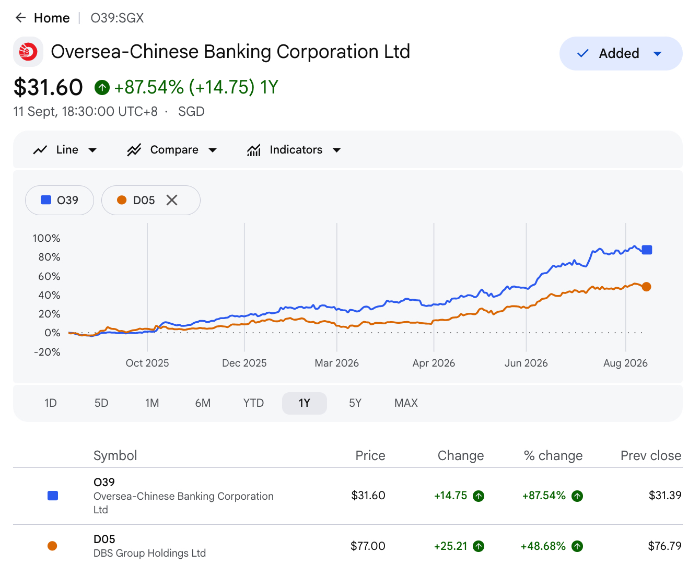Click the up-arrow icon beside D05 +48.68%
The height and width of the screenshot is (588, 700).
coord(577,546)
